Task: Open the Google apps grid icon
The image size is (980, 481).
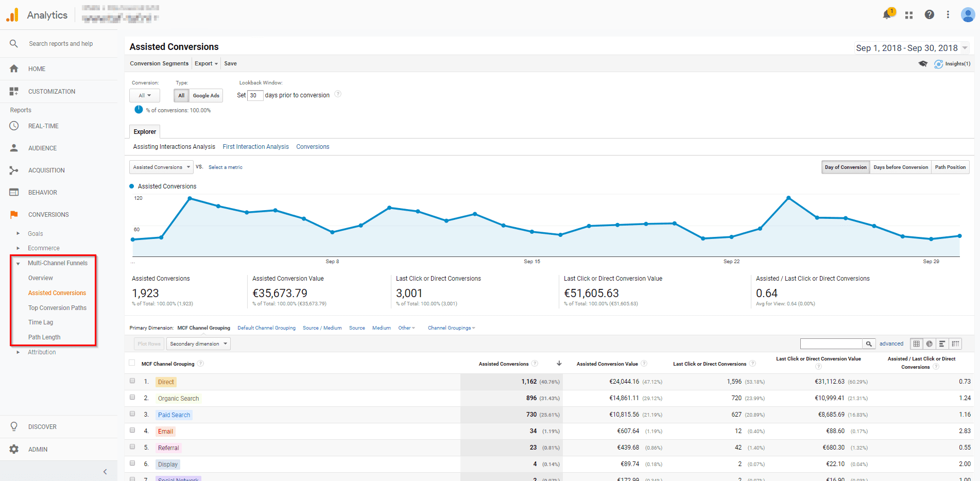Action: [x=909, y=15]
